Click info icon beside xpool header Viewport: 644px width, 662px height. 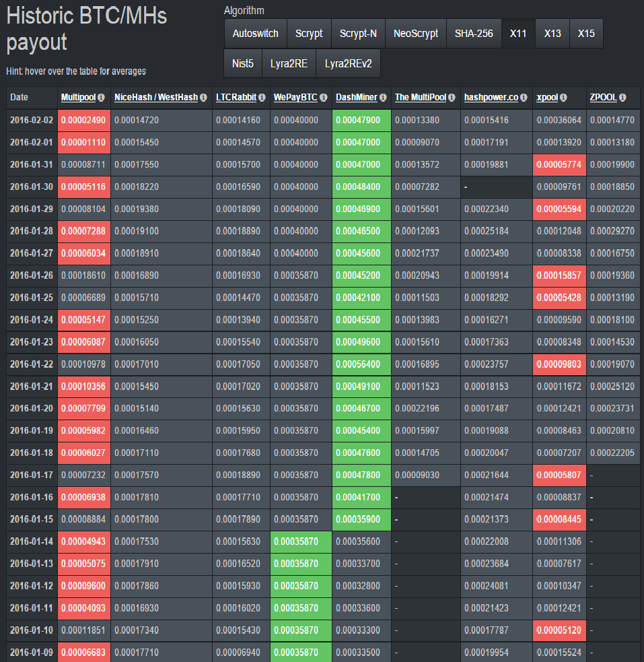(x=563, y=98)
